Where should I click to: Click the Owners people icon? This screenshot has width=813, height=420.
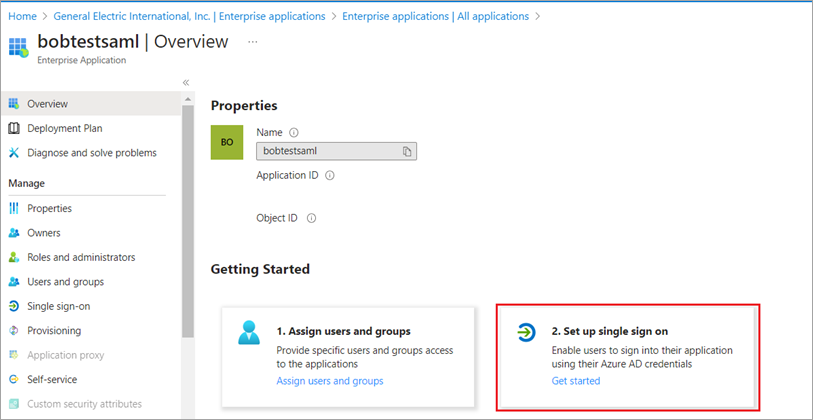click(x=14, y=233)
